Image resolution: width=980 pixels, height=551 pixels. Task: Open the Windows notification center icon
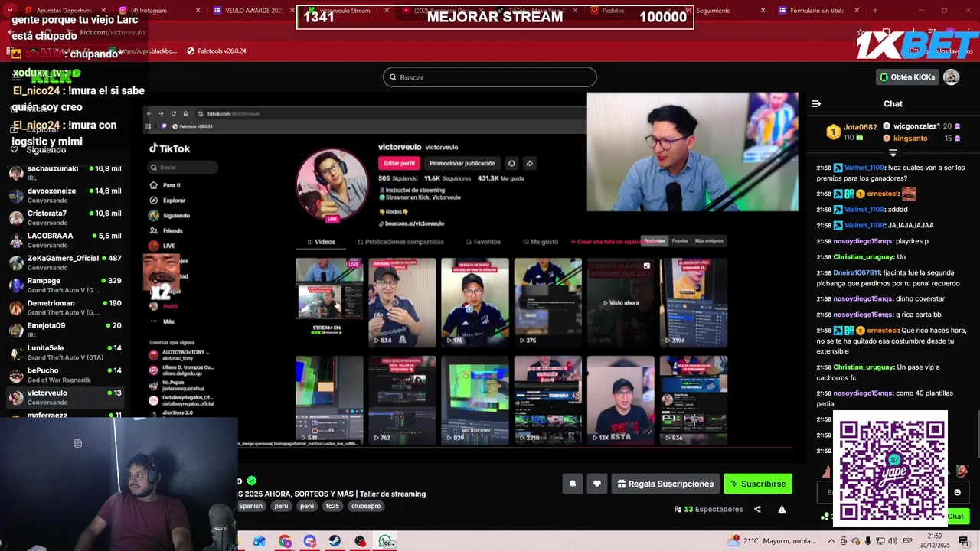[x=963, y=541]
